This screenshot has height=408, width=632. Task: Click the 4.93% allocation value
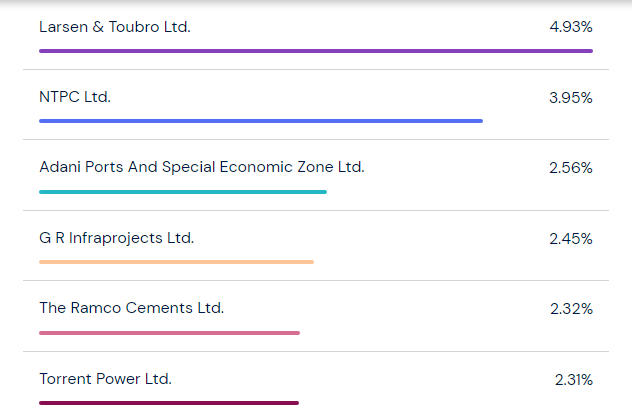(571, 27)
